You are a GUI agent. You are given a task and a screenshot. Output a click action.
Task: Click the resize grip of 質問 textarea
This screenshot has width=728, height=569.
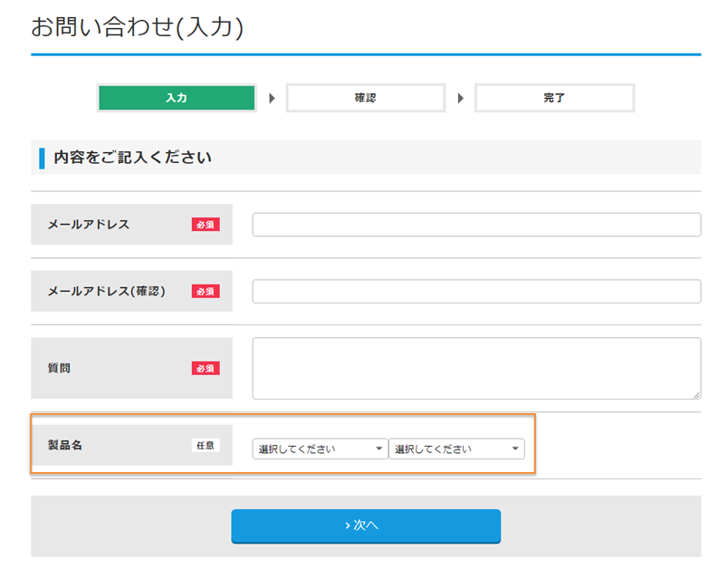point(696,395)
